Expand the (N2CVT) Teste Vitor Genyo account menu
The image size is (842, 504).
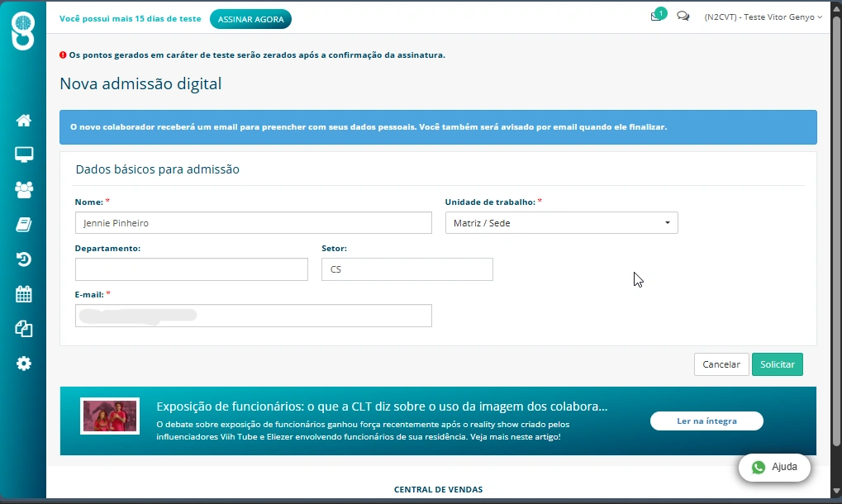tap(763, 17)
